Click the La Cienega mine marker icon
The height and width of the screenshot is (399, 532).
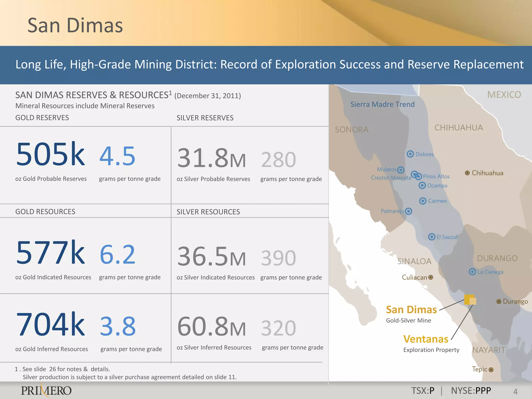coord(472,272)
